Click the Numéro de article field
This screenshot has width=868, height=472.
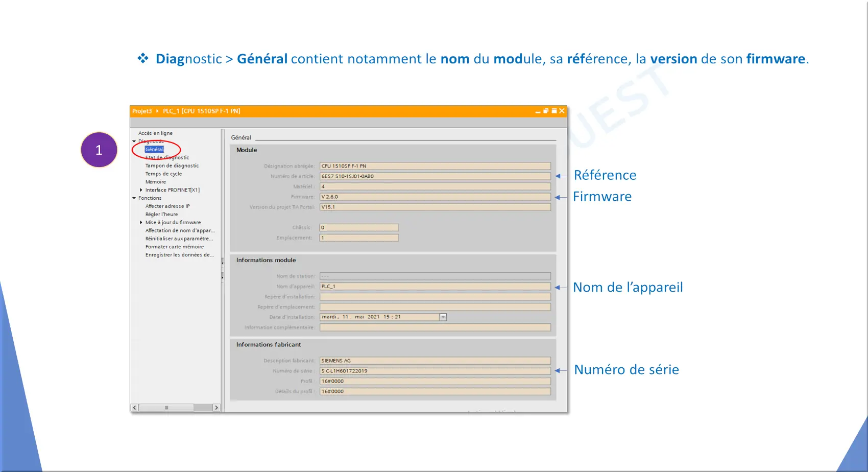(x=435, y=176)
